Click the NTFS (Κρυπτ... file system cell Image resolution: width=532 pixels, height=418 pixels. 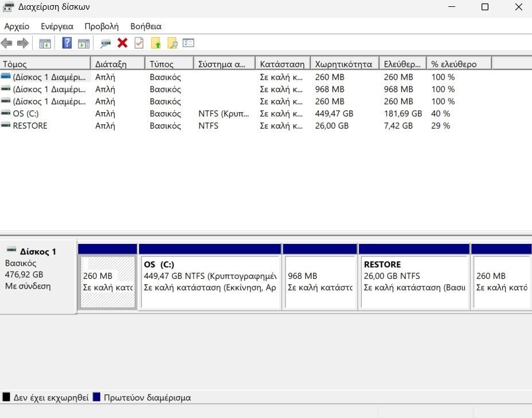point(224,113)
